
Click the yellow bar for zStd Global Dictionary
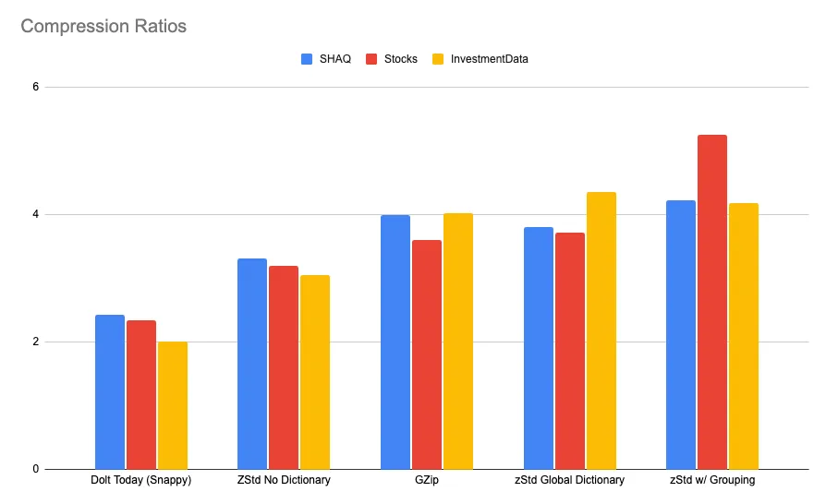[x=601, y=330]
